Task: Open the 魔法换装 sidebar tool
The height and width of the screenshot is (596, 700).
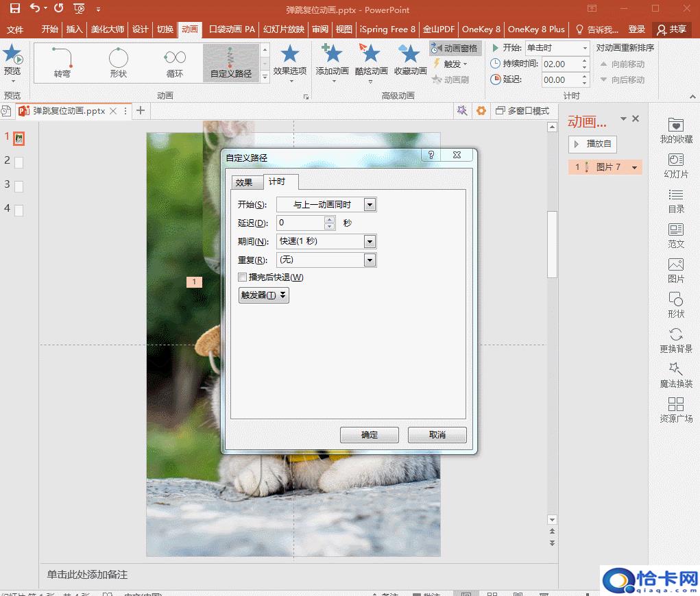Action: 676,375
